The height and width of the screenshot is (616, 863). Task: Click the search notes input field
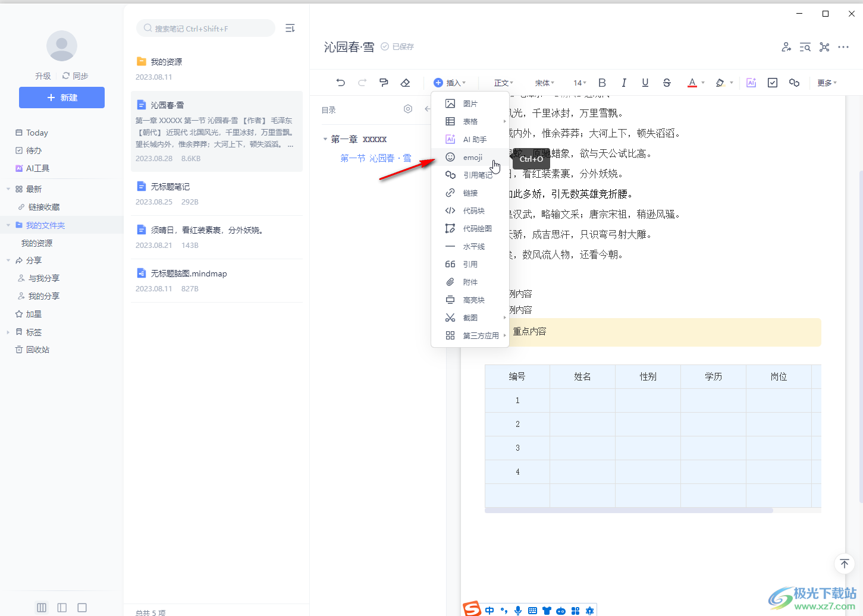[206, 28]
